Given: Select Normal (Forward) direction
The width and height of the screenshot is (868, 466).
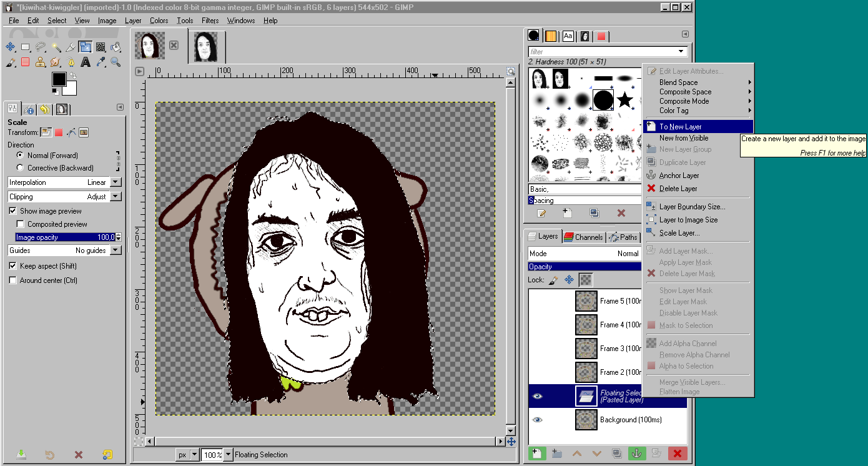Looking at the screenshot, I should [21, 155].
